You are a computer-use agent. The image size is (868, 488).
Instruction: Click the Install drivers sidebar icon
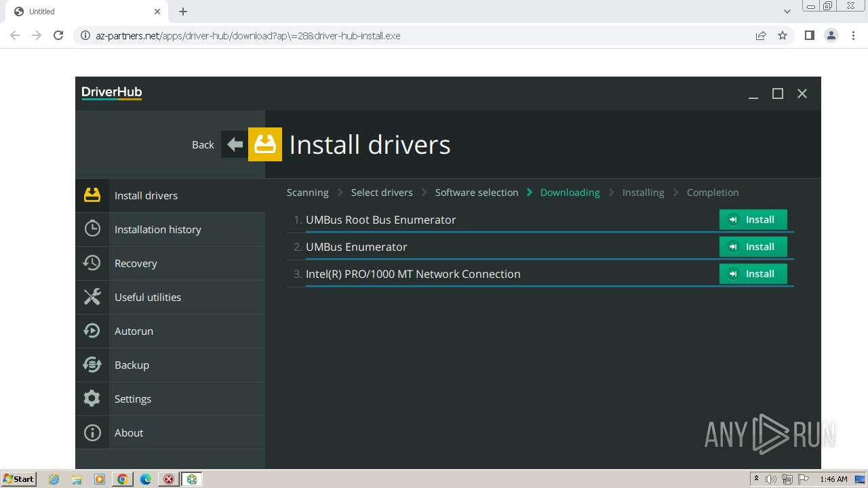coord(92,195)
